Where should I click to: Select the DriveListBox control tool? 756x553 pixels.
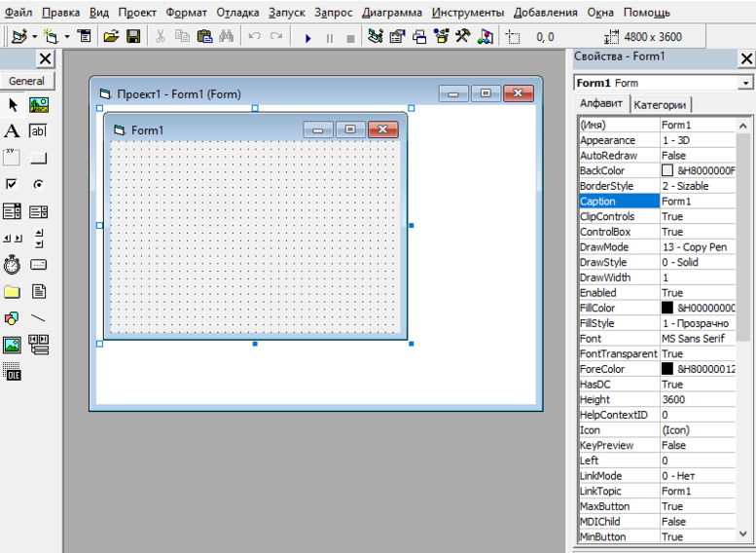tap(39, 265)
